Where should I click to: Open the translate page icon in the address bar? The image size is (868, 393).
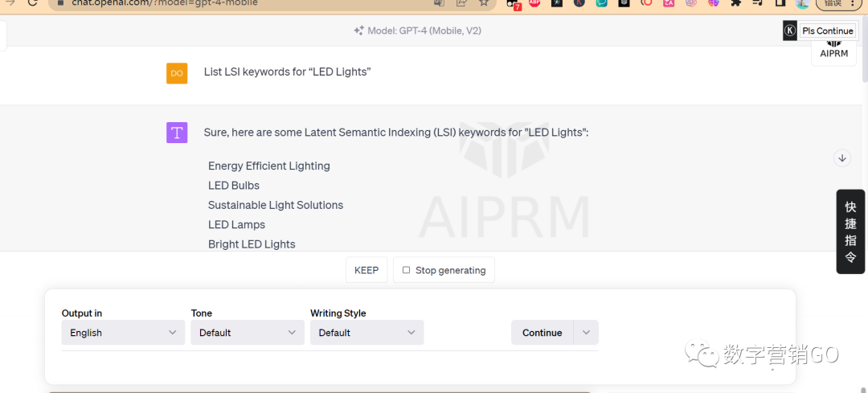(440, 2)
